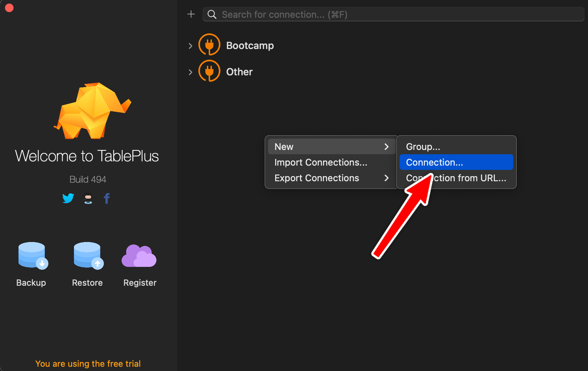Open the GitHub octocat icon link

tap(88, 198)
